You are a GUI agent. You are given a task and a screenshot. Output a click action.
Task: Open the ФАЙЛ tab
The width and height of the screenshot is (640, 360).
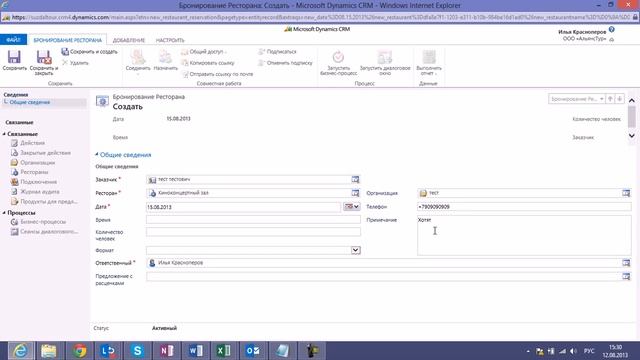tap(13, 40)
